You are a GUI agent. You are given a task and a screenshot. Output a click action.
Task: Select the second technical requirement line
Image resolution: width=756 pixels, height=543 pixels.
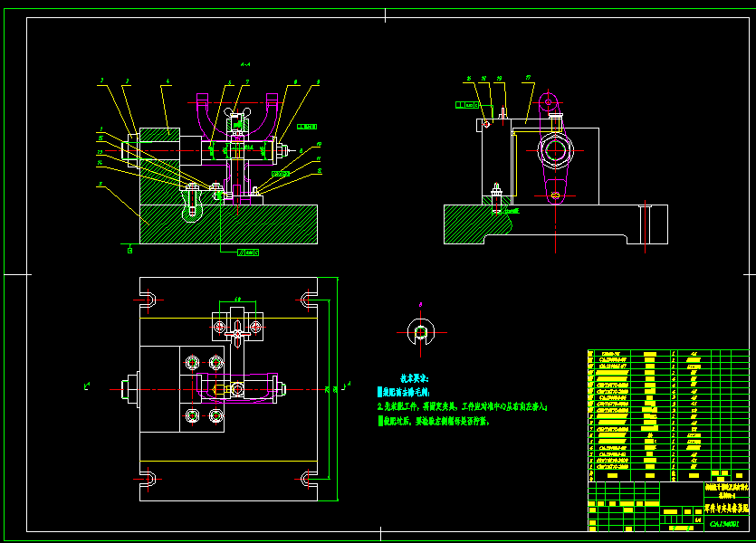[462, 406]
